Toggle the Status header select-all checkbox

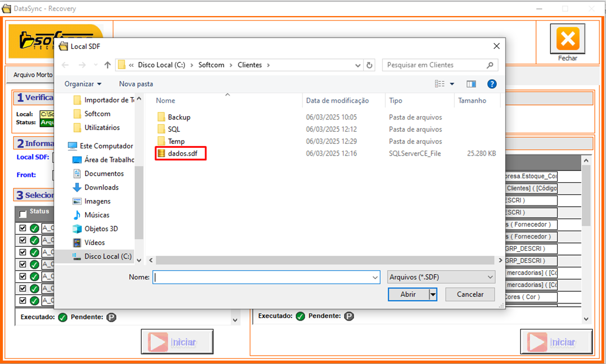(23, 214)
